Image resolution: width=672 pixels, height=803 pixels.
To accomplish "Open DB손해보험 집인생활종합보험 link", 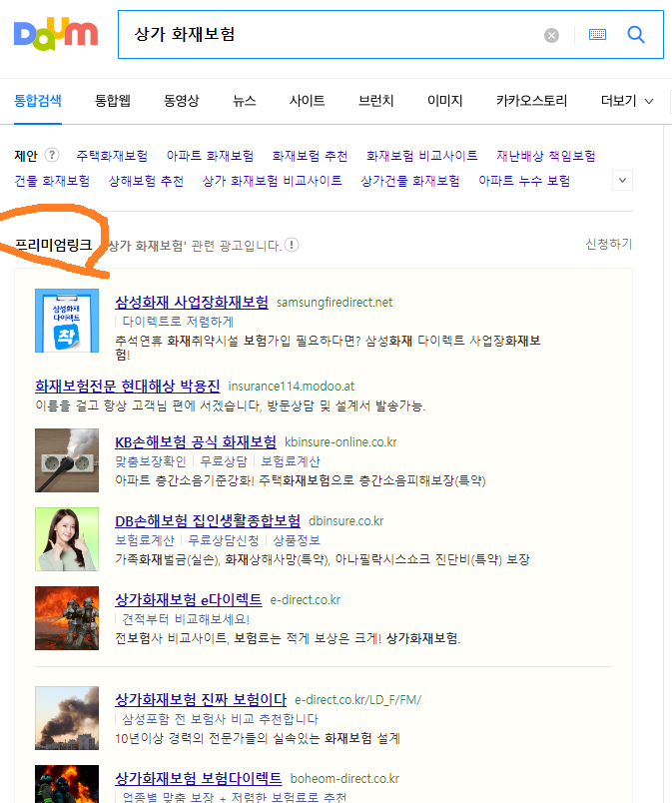I will point(208,521).
